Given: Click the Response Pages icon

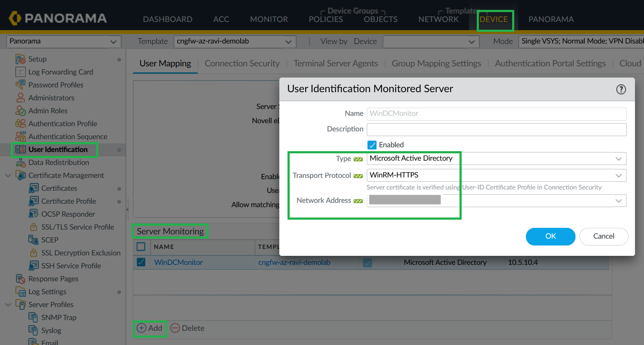Looking at the screenshot, I should [20, 279].
